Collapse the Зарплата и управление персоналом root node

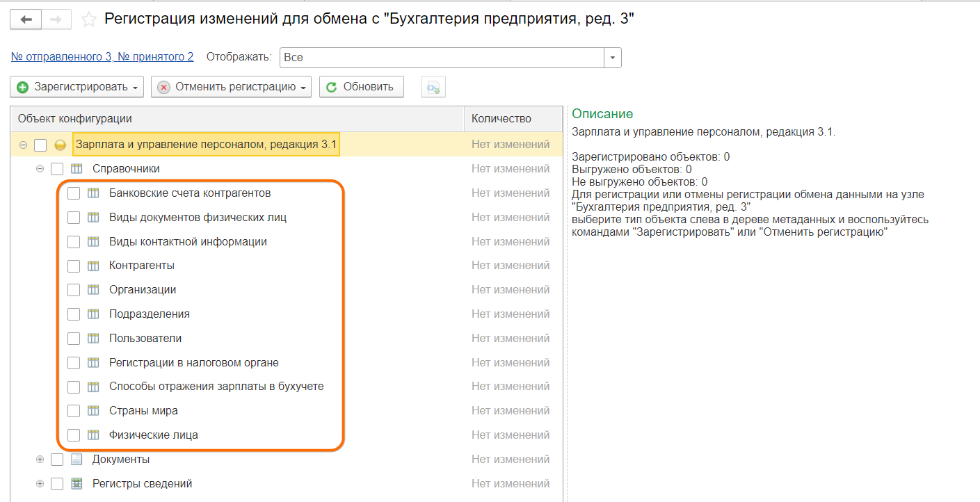23,145
